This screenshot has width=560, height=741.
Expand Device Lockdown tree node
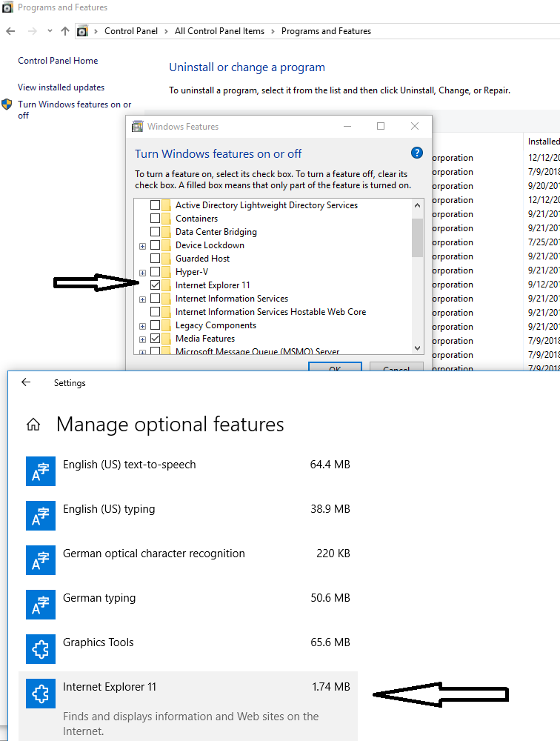tap(142, 246)
